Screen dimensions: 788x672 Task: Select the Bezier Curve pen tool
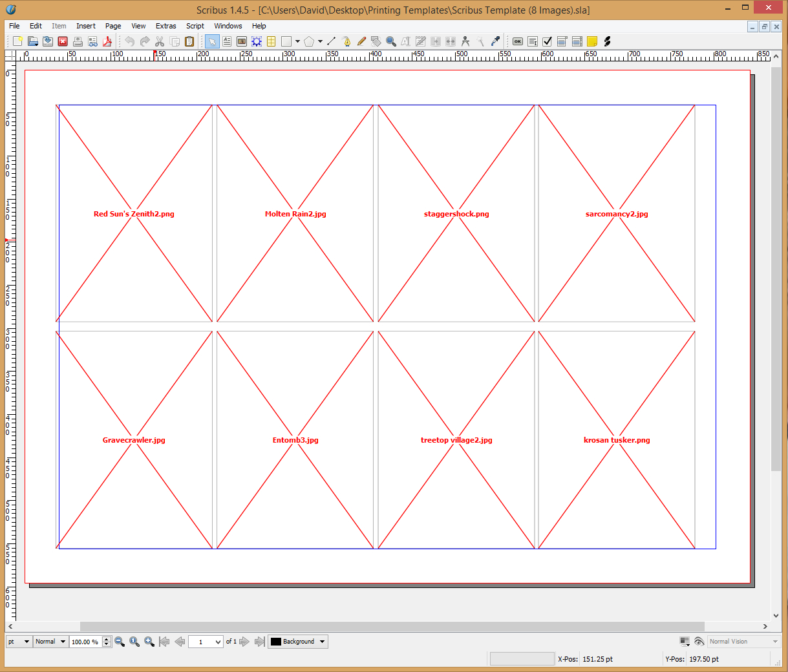click(346, 41)
